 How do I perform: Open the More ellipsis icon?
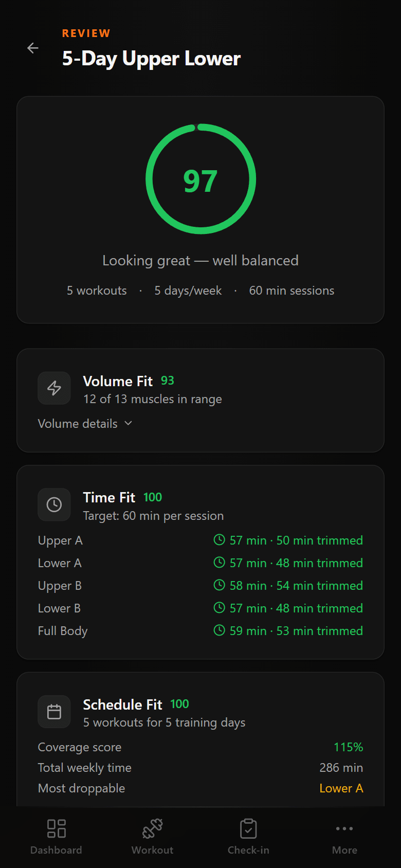click(344, 828)
